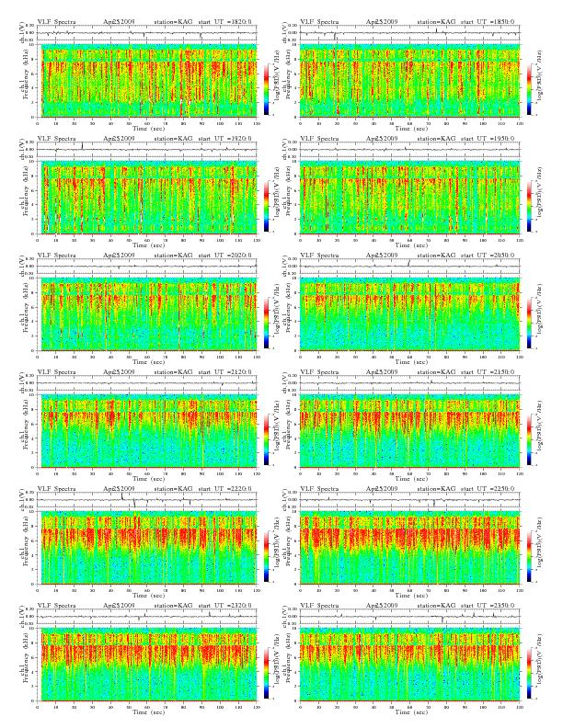Image resolution: width=563 pixels, height=728 pixels.
Task: Click the spectrogram panel for UT 2120:0
Action: 147,431
